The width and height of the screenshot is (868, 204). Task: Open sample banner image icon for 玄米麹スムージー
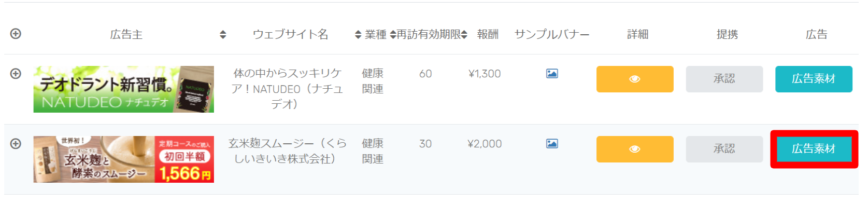[x=552, y=144]
